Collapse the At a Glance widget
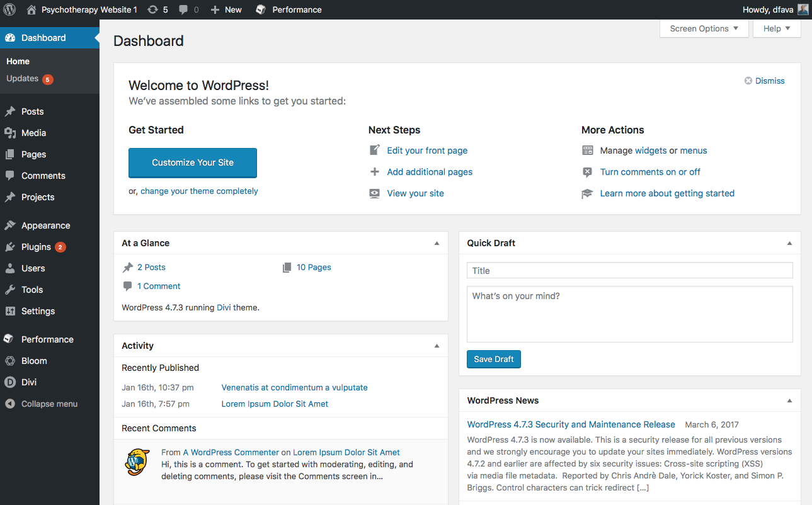 click(x=437, y=243)
